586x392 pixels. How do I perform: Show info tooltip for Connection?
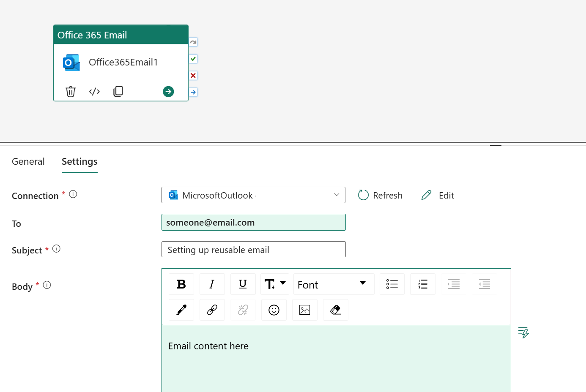coord(73,194)
